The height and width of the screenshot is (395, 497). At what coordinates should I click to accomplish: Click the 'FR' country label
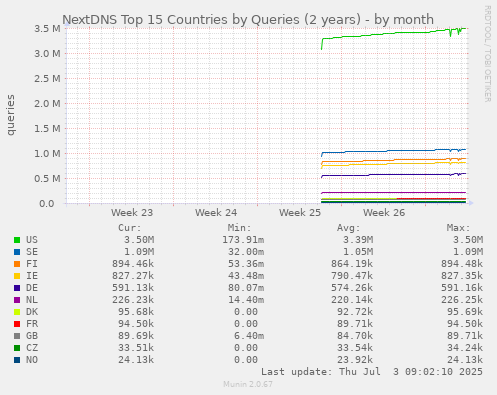click(32, 324)
